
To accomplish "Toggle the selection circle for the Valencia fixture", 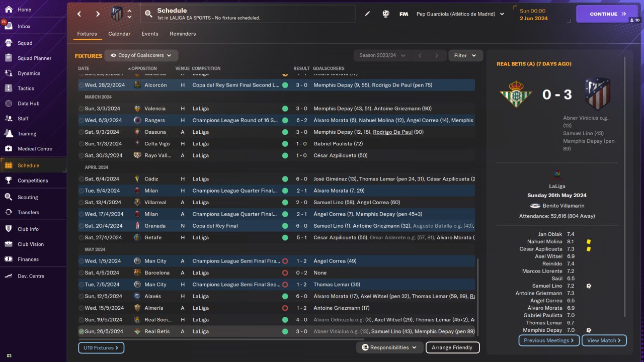I will (x=81, y=109).
